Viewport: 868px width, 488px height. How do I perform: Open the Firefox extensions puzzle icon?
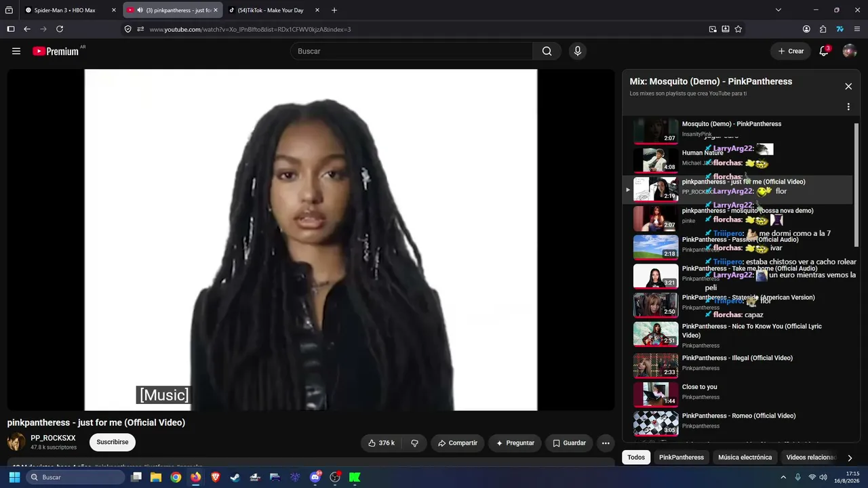[x=823, y=29]
